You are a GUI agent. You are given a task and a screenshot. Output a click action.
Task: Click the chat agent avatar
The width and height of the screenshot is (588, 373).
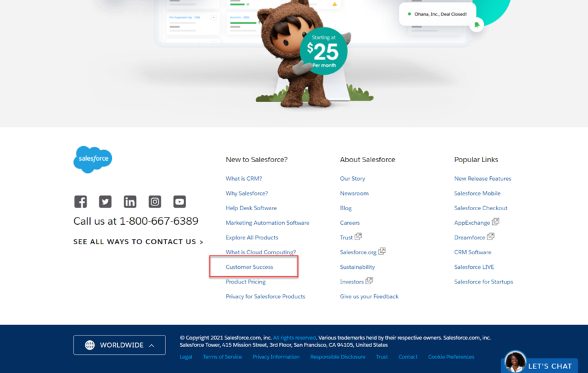click(515, 362)
